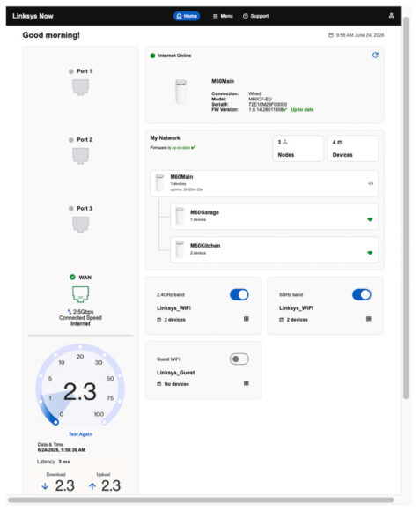420x511 pixels.
Task: Click the 'Linksys_Guest' network name
Action: [x=176, y=373]
